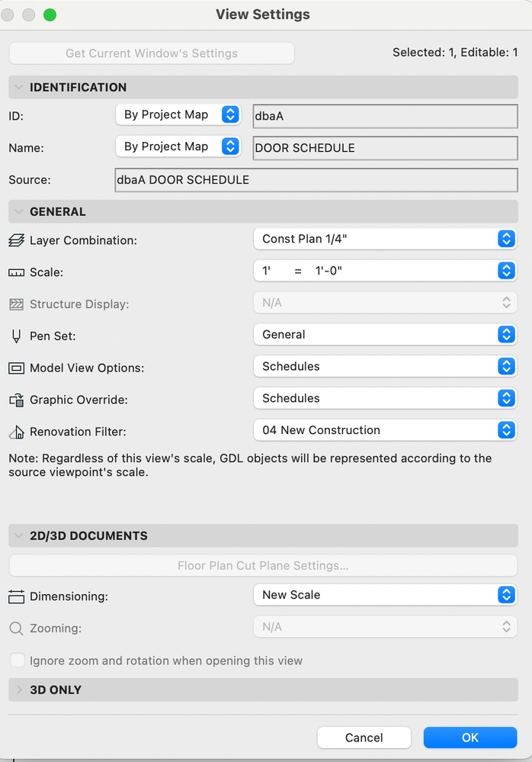Click the Model View Options icon
The height and width of the screenshot is (762, 532).
click(17, 368)
